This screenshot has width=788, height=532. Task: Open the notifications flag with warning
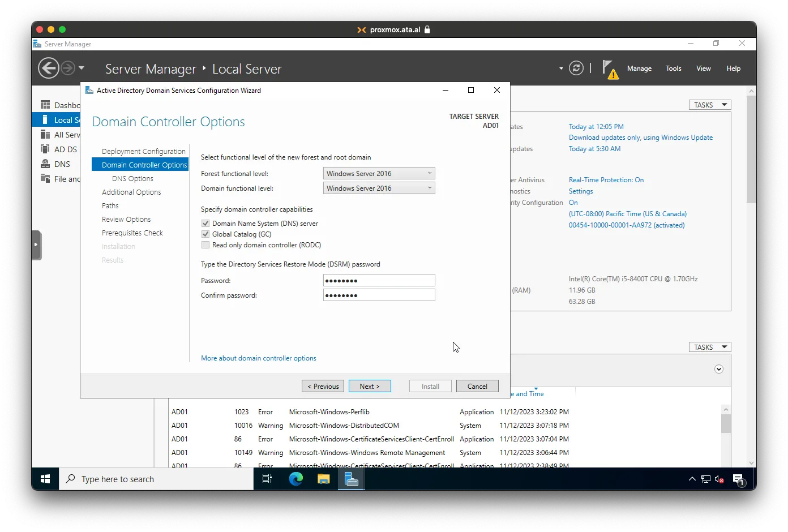point(610,69)
